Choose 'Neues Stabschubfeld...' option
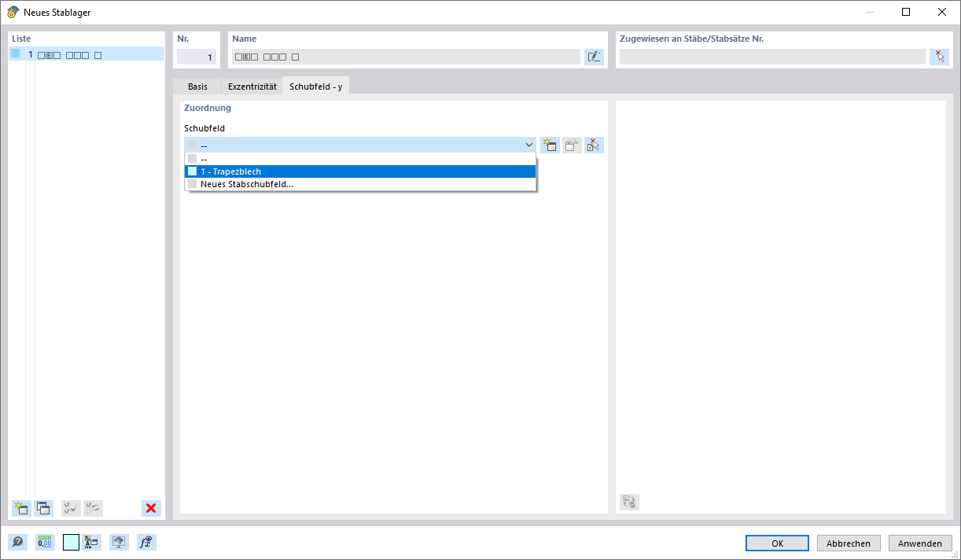The height and width of the screenshot is (560, 961). pyautogui.click(x=360, y=184)
